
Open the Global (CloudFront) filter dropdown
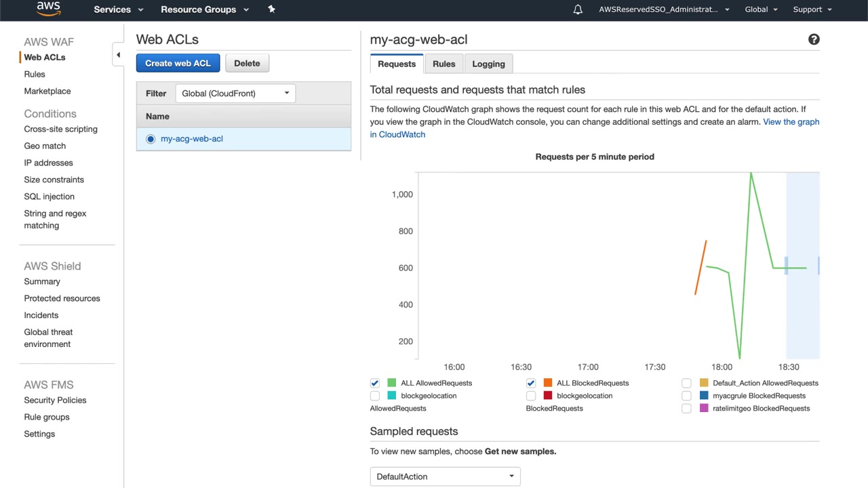235,94
